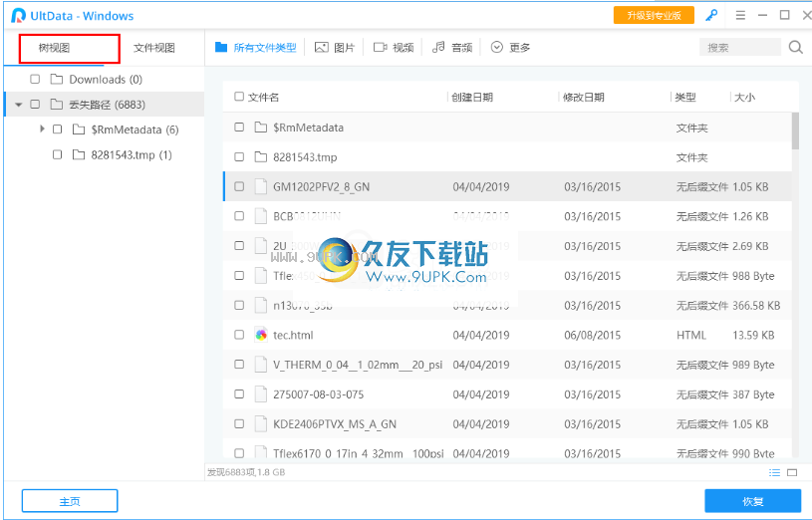The image size is (812, 520).
Task: Sort by 修改日期 column header
Action: [x=584, y=98]
